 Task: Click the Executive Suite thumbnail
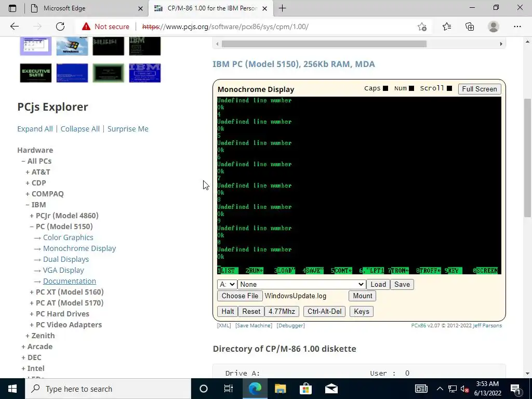point(36,73)
